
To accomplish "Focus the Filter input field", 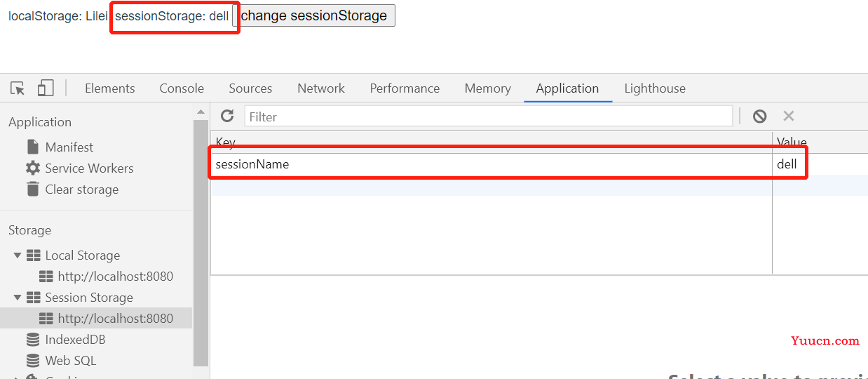I will (x=489, y=117).
